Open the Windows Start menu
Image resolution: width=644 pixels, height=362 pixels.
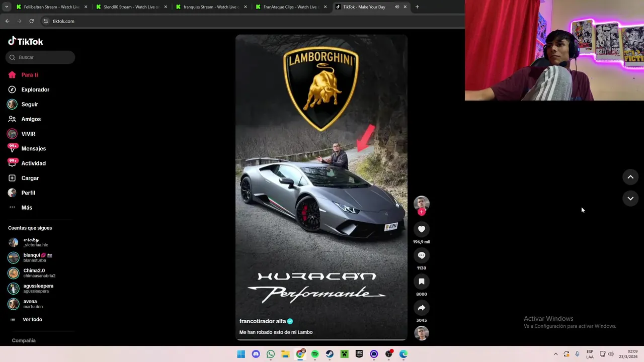pyautogui.click(x=241, y=354)
